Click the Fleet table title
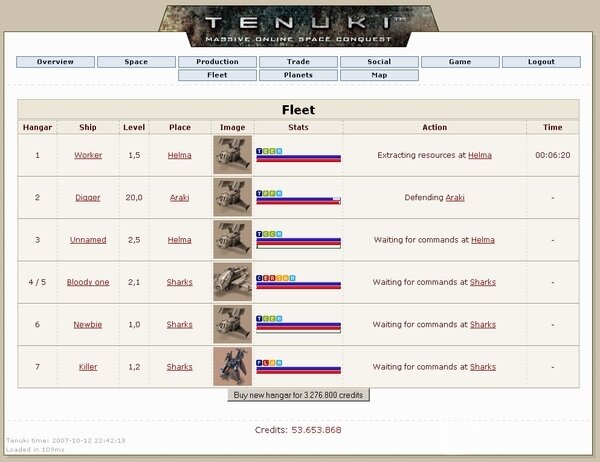Image resolution: width=600 pixels, height=462 pixels. pyautogui.click(x=298, y=110)
